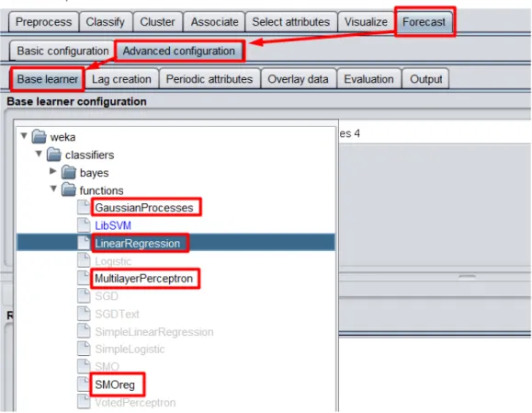Open the Preprocess tab
Viewport: 532px width, 413px height.
point(44,22)
